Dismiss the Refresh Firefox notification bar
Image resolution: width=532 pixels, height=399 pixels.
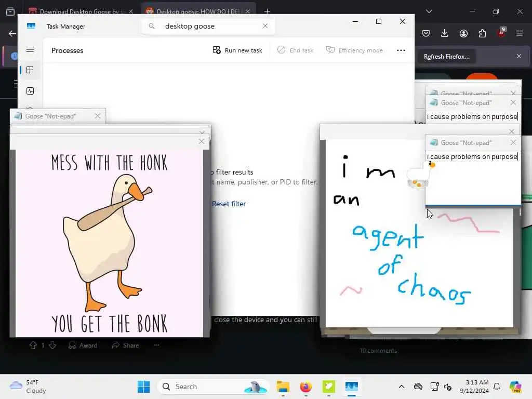(x=519, y=56)
